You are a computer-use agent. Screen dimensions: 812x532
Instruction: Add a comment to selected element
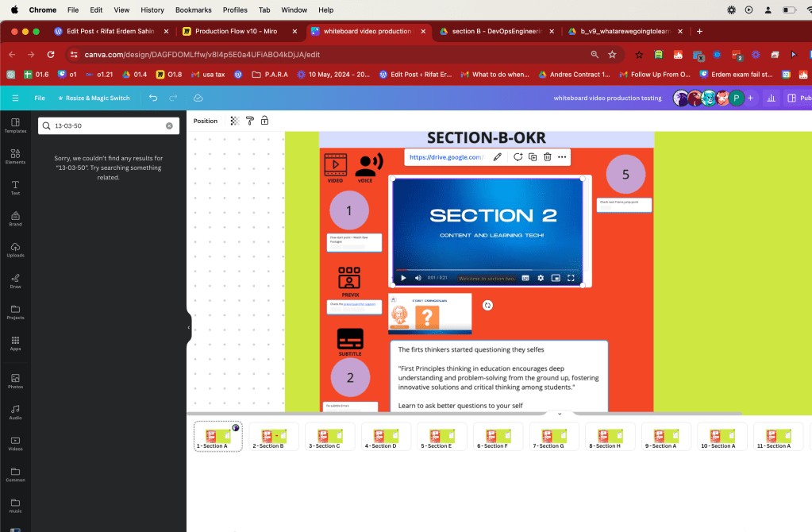tap(518, 157)
